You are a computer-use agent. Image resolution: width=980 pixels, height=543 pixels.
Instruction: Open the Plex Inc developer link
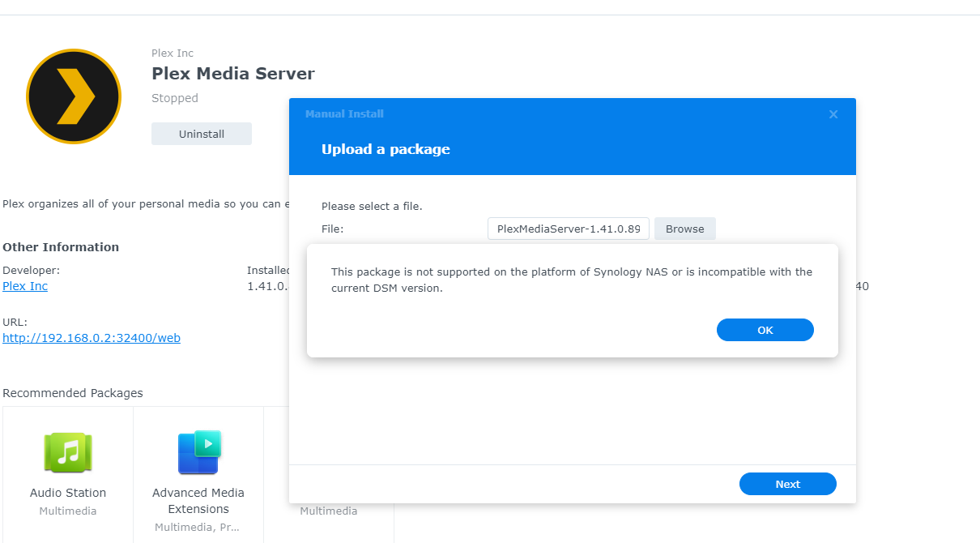coord(25,286)
